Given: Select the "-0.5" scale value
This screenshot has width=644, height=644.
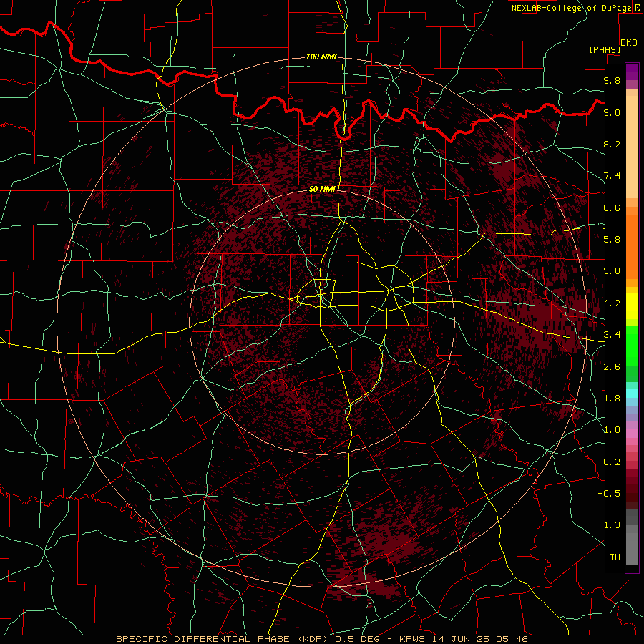Looking at the screenshot, I should click(609, 494).
